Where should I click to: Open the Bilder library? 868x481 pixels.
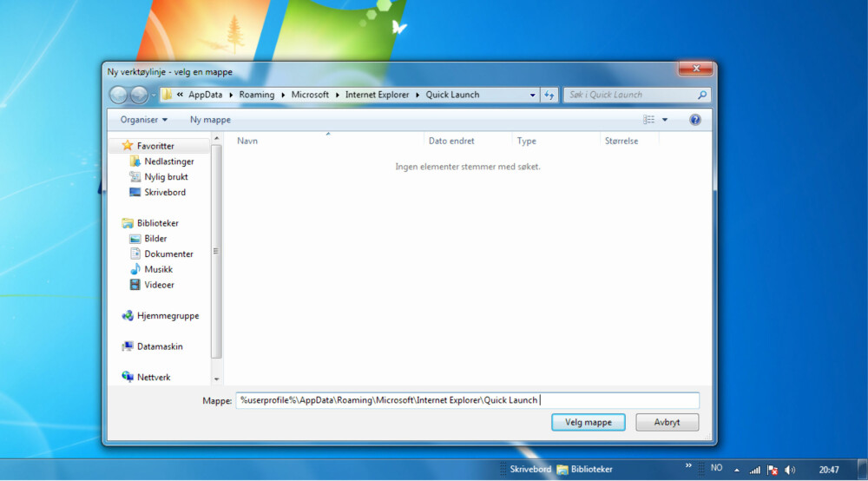[x=155, y=239]
